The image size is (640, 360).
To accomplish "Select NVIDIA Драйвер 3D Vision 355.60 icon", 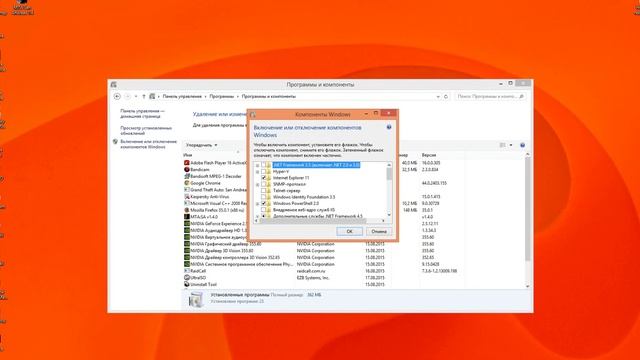I will coord(187,251).
